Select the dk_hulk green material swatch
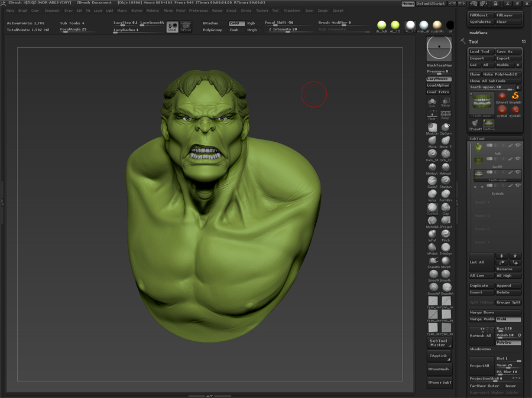 [x=382, y=25]
